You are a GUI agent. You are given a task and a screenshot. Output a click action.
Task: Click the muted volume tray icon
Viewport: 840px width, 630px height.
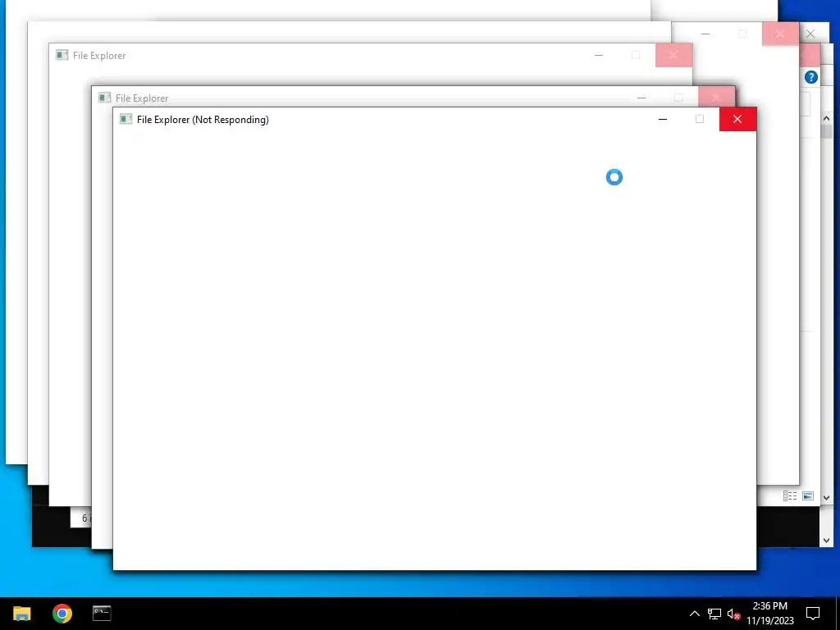pyautogui.click(x=733, y=614)
